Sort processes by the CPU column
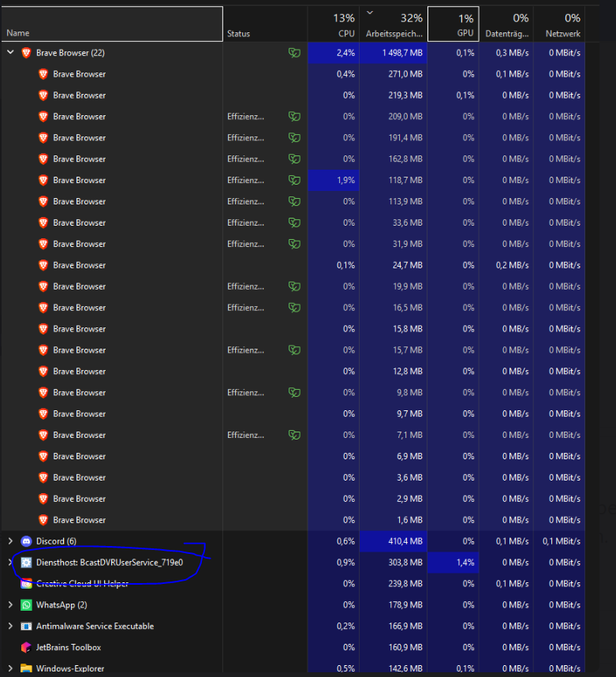The width and height of the screenshot is (616, 677). pyautogui.click(x=334, y=24)
